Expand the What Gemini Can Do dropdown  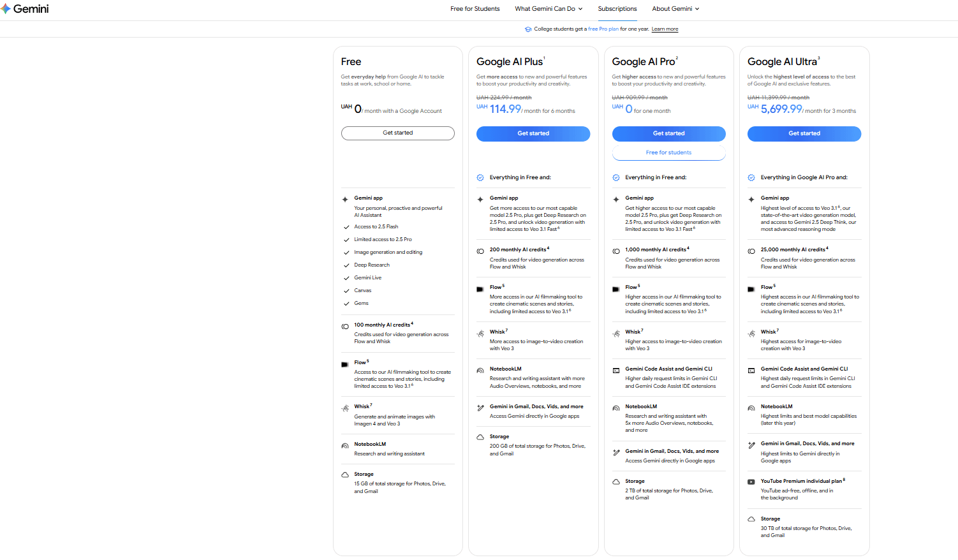coord(549,8)
